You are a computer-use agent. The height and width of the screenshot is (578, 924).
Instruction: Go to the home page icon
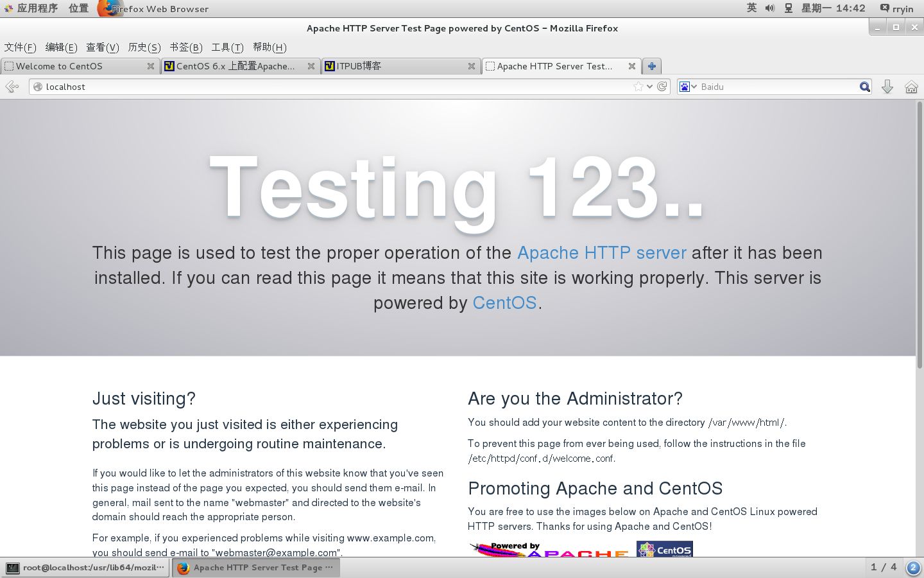[x=911, y=87]
